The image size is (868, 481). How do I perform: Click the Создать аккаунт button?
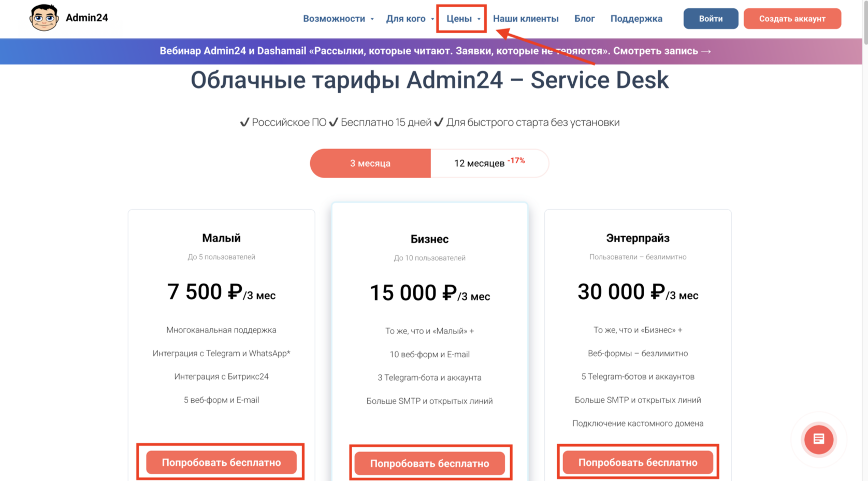point(792,19)
